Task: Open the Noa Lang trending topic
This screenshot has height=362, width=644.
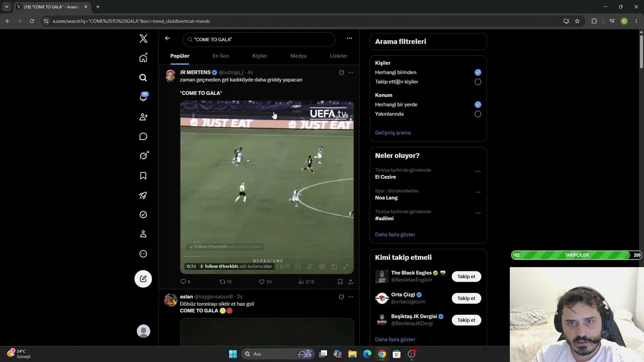Action: pyautogui.click(x=386, y=198)
